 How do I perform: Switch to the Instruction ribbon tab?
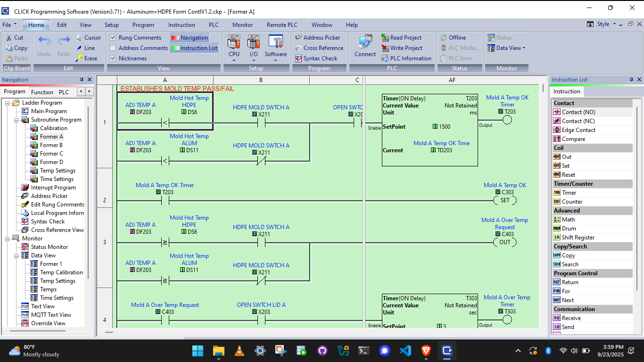coord(182,25)
